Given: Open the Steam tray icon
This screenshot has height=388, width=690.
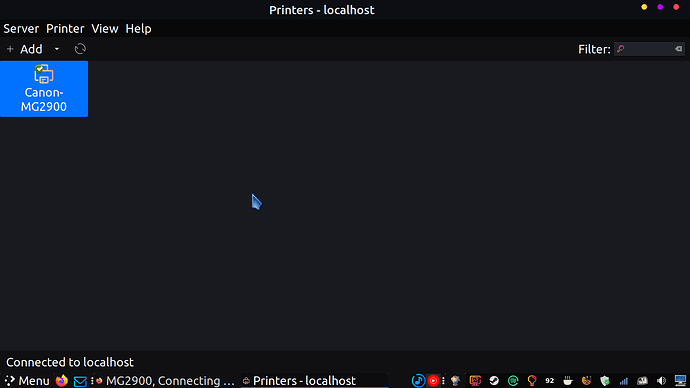Looking at the screenshot, I should (494, 381).
